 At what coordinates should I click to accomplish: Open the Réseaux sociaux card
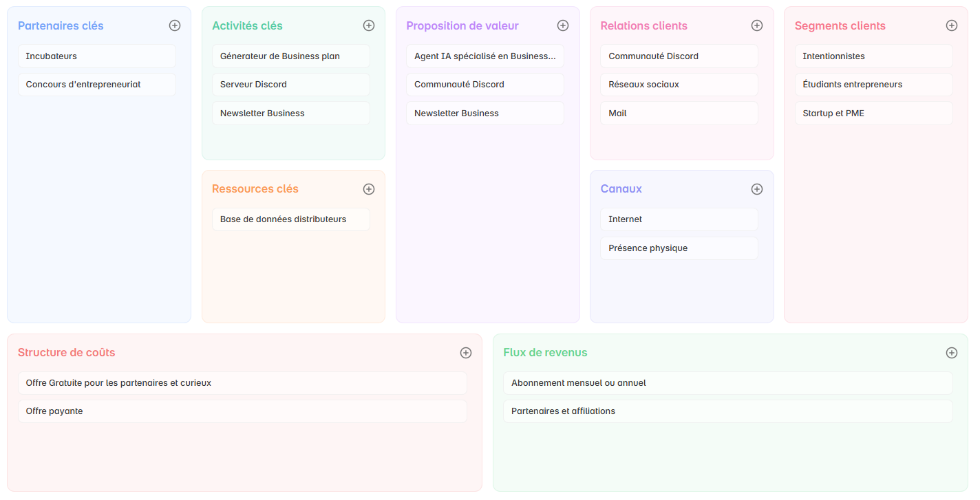tap(679, 85)
